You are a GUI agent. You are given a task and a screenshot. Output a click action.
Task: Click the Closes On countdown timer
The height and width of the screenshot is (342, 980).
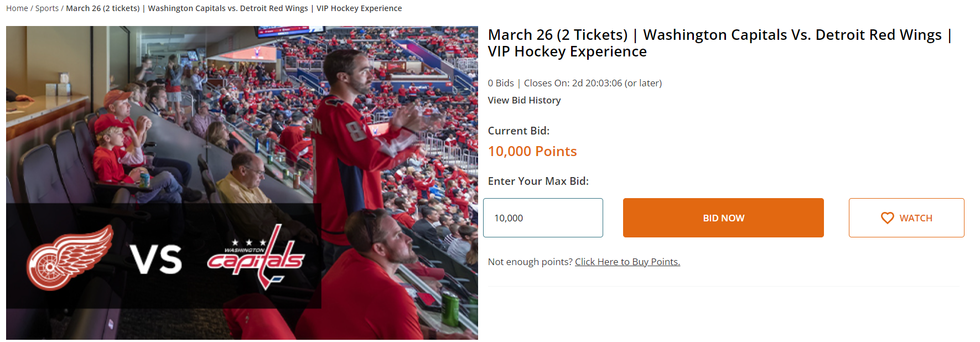[592, 83]
